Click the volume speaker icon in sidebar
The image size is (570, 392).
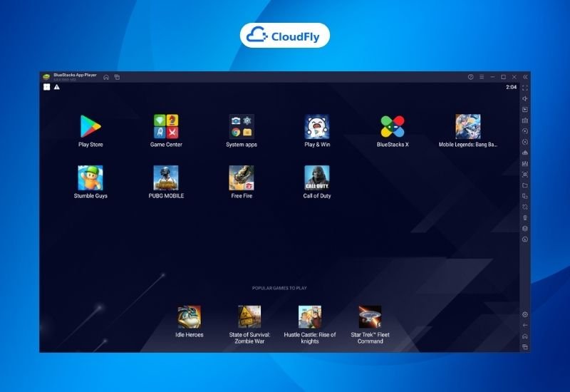(525, 98)
